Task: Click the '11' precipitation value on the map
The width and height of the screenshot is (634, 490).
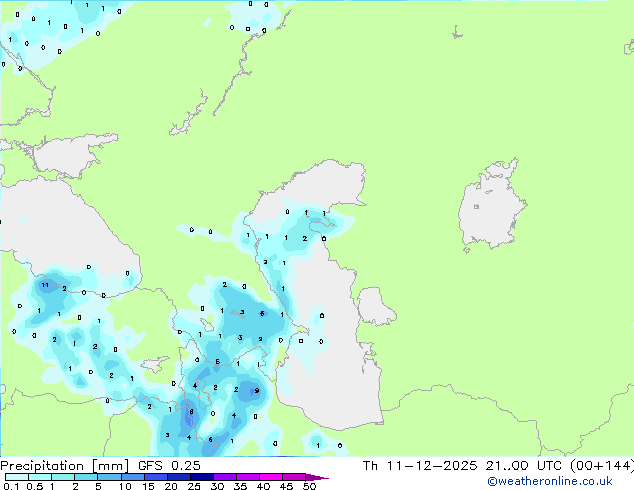Action: (45, 285)
